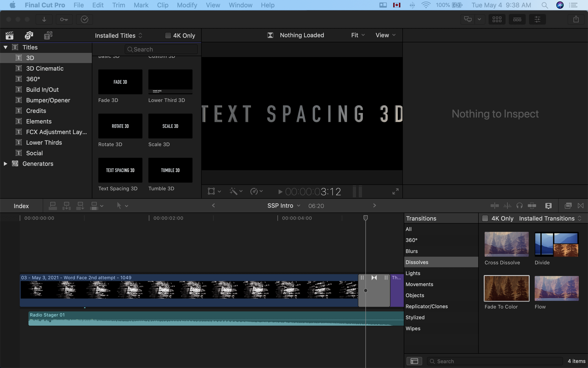
Task: Select the 3D Cinematic titles category
Action: pyautogui.click(x=46, y=68)
